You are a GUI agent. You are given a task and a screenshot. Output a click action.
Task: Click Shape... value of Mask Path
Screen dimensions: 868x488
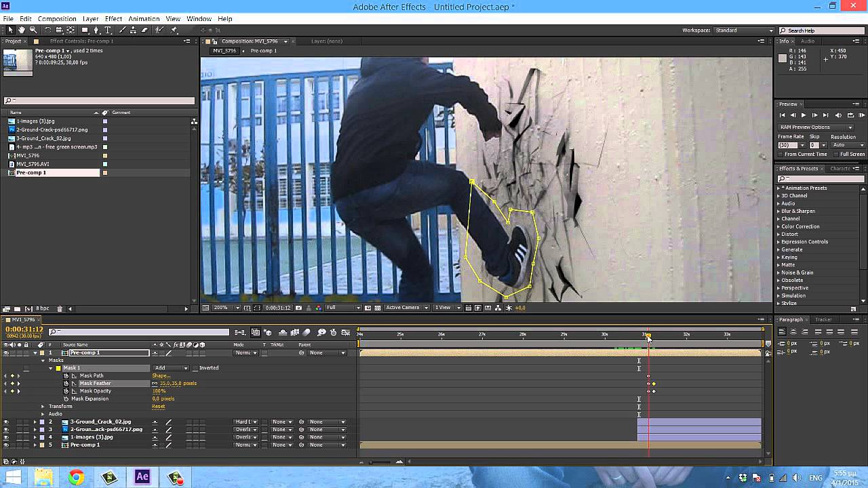point(161,375)
